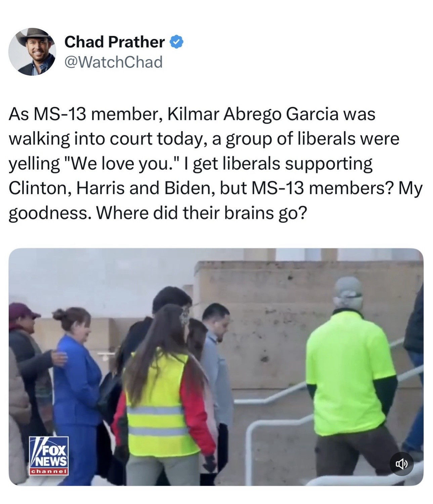Unmute the video with the speaker icon

(401, 464)
